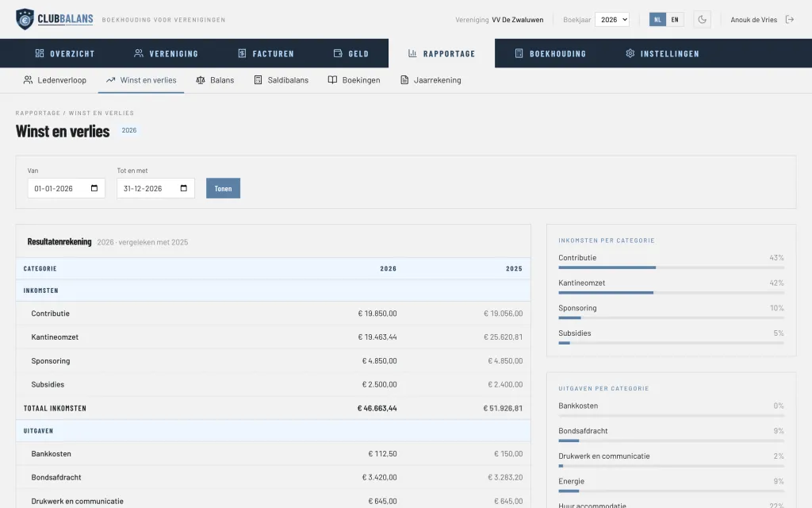Open the calendar picker for Van date

pos(94,188)
